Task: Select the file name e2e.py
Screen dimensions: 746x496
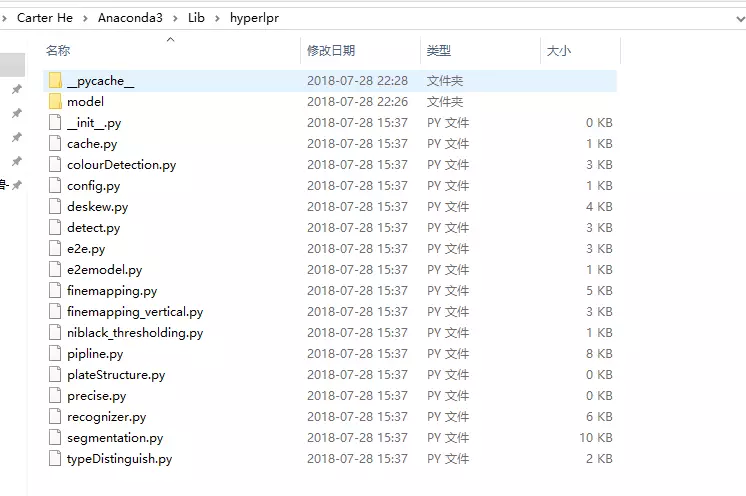Action: pos(86,249)
